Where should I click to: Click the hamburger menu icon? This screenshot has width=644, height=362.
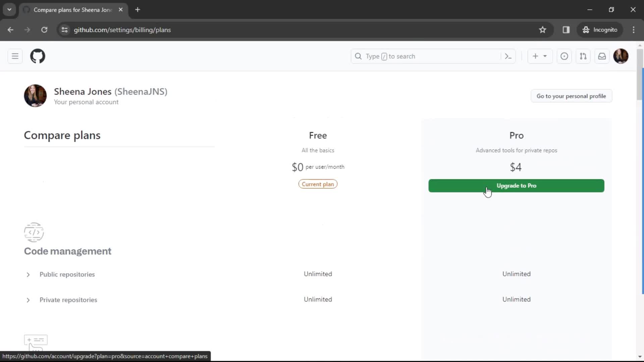click(x=15, y=56)
